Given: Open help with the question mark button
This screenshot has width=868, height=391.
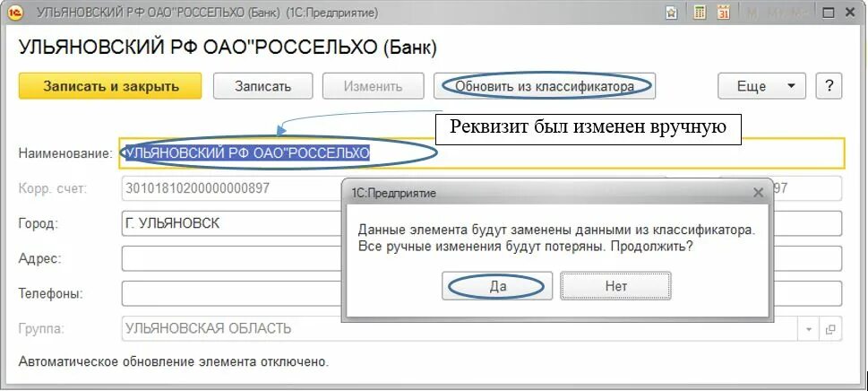Looking at the screenshot, I should [x=829, y=86].
